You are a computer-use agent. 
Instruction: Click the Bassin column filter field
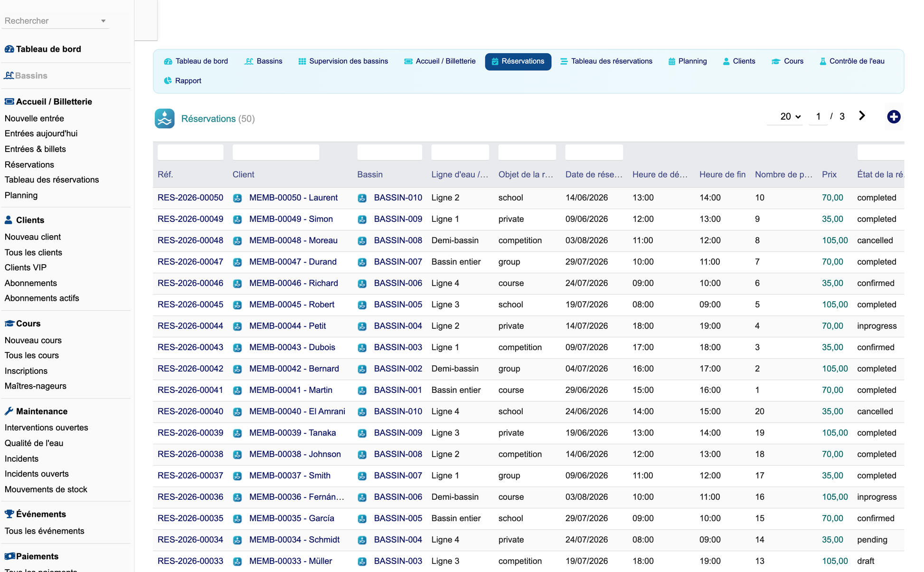point(389,152)
